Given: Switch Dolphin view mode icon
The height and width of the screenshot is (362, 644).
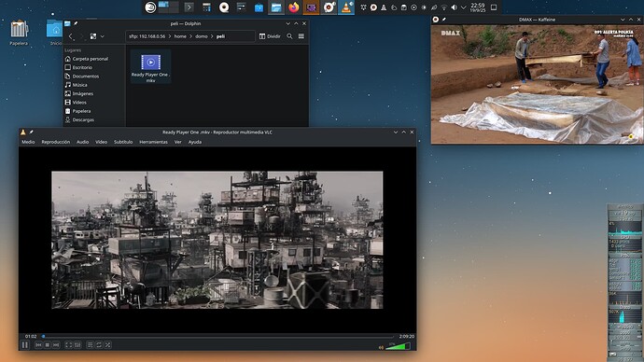Looking at the screenshot, I should [93, 36].
